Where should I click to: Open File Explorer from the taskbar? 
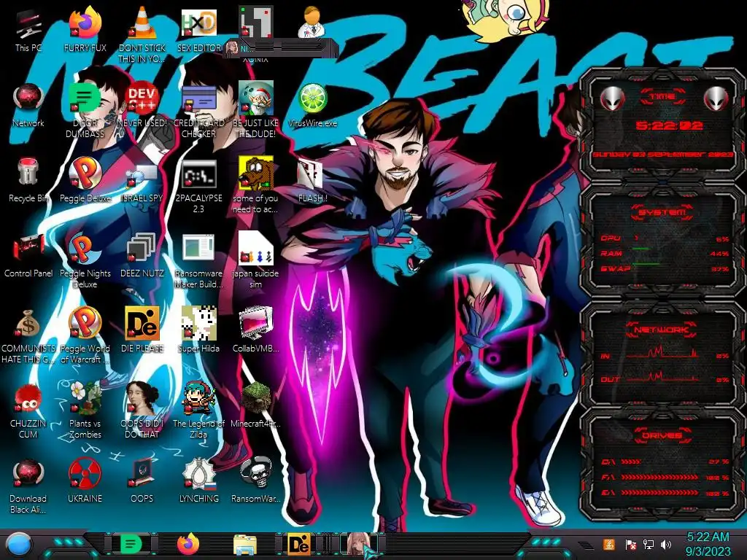245,544
